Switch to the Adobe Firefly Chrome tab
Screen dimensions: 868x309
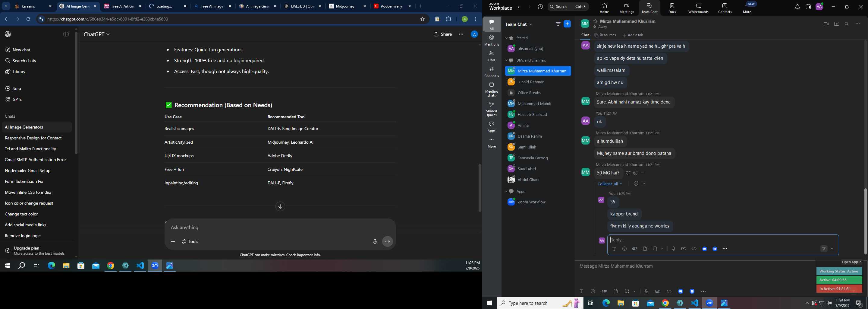392,6
